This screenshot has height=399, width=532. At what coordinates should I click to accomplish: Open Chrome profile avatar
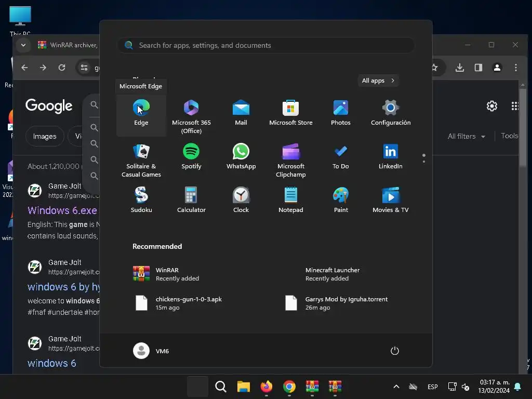pyautogui.click(x=497, y=68)
